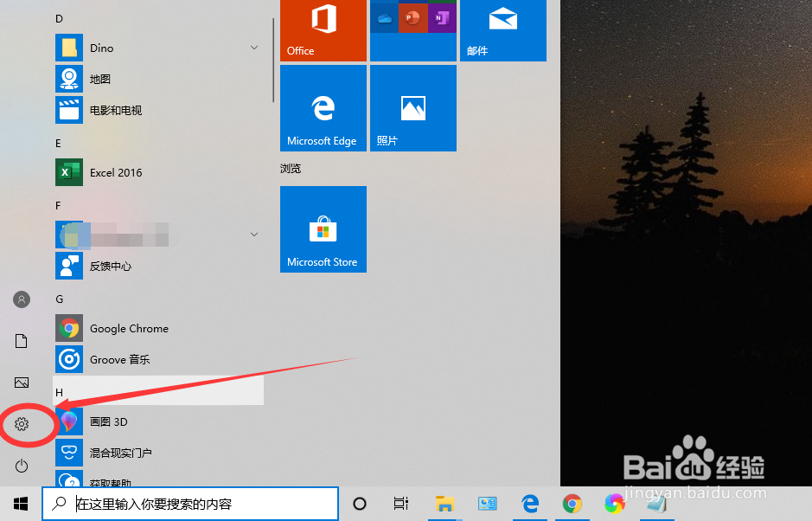This screenshot has width=812, height=521.
Task: Open Edge from the taskbar
Action: [530, 504]
